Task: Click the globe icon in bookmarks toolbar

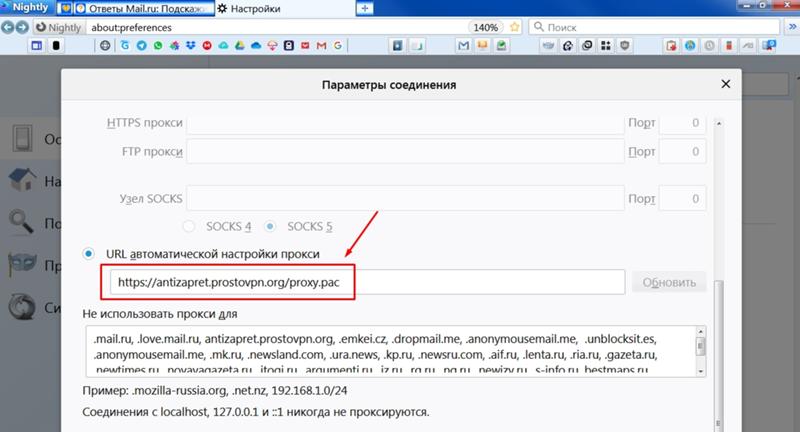Action: [105, 45]
